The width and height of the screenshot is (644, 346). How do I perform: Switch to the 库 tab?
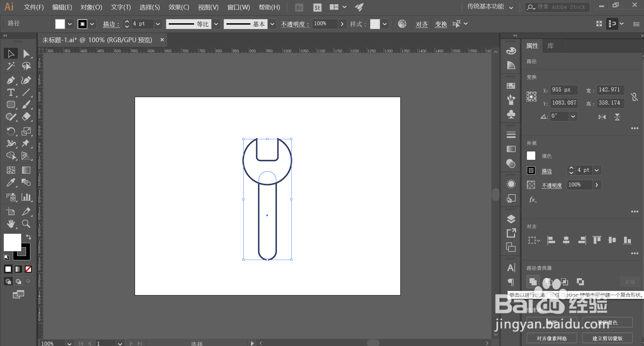click(551, 46)
